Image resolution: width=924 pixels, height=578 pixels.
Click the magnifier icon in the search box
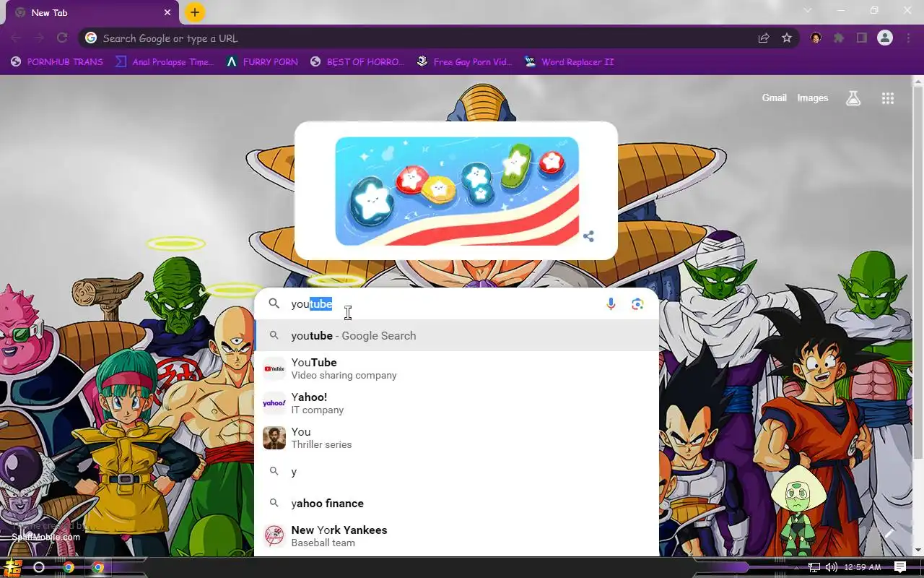point(274,304)
